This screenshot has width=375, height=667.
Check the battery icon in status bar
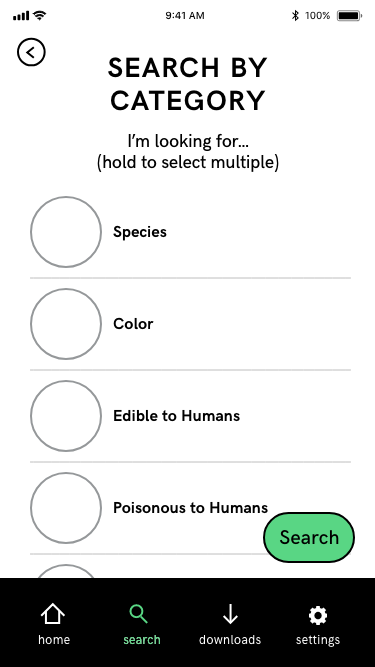point(349,16)
